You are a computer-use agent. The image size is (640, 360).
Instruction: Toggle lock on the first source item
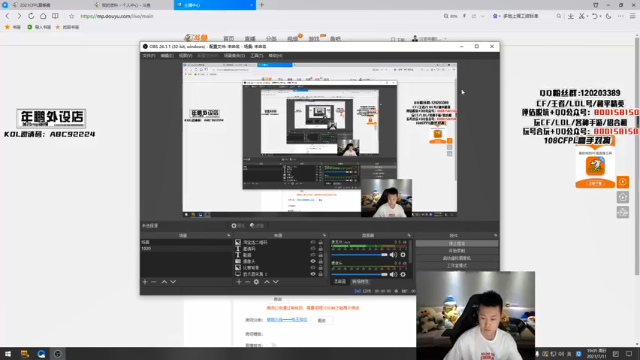pos(320,242)
